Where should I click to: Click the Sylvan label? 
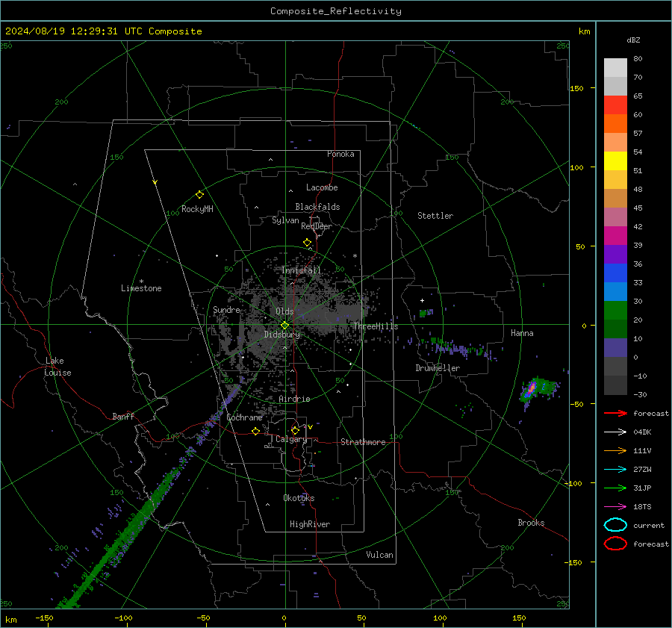tap(285, 220)
